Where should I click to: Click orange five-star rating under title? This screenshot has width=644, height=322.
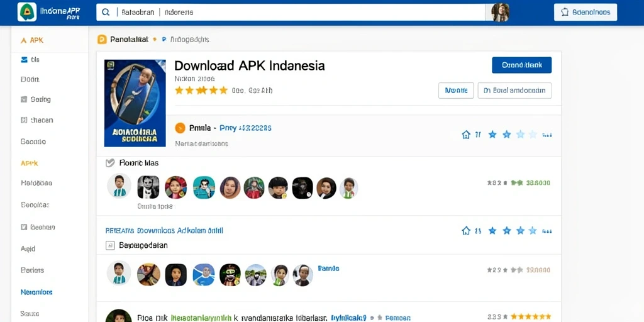coord(201,91)
